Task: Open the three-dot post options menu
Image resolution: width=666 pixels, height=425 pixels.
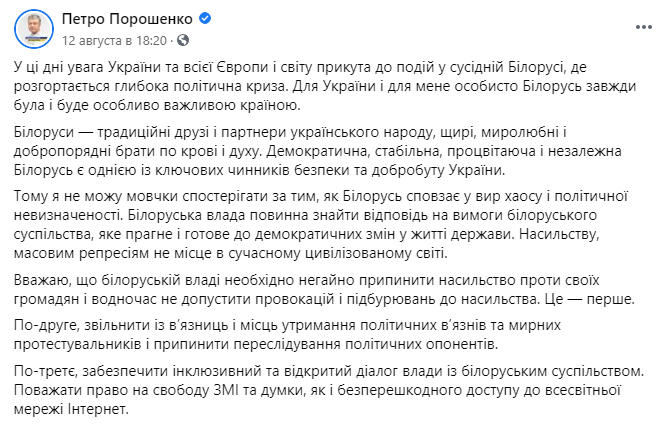Action: point(643,28)
